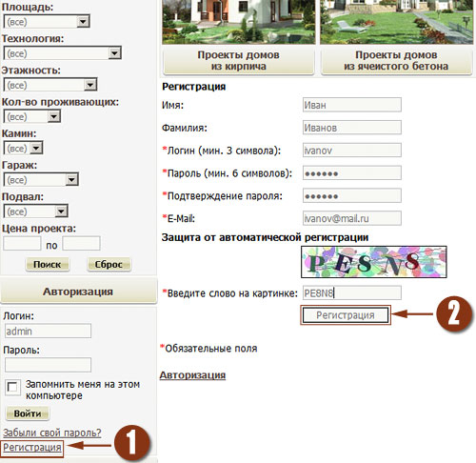The height and width of the screenshot is (463, 476).
Task: Click the Поиск button
Action: click(x=48, y=264)
